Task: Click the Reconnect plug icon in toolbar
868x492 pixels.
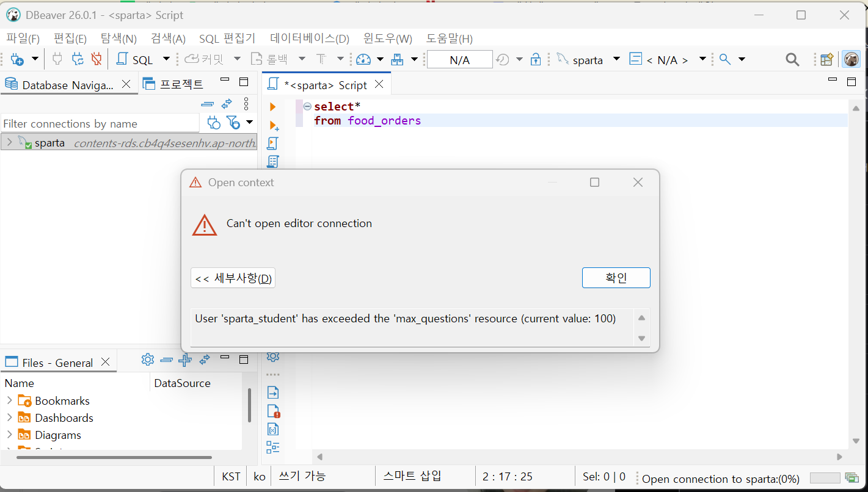Action: point(78,59)
